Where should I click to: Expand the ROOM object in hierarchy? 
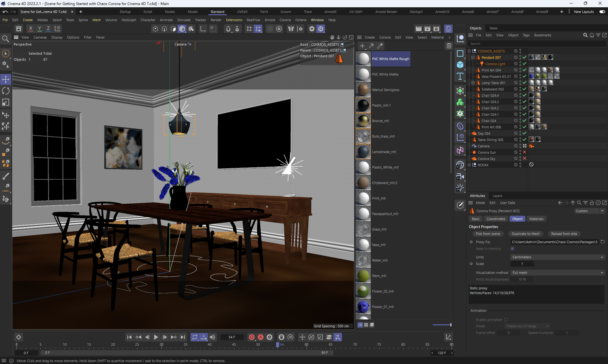(x=469, y=165)
